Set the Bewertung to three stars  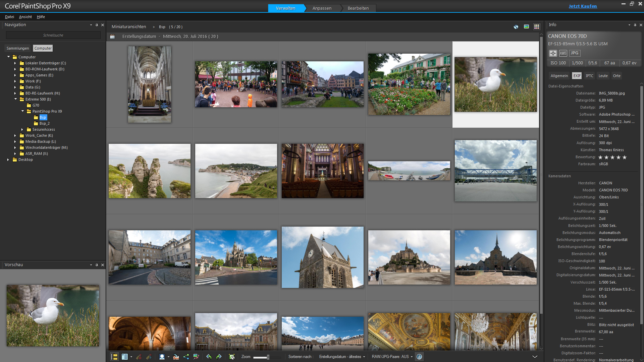[612, 157]
